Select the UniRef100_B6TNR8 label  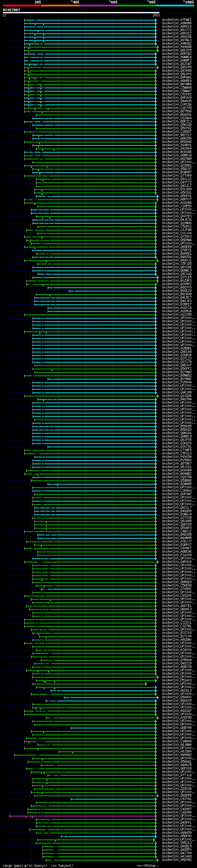point(176,84)
